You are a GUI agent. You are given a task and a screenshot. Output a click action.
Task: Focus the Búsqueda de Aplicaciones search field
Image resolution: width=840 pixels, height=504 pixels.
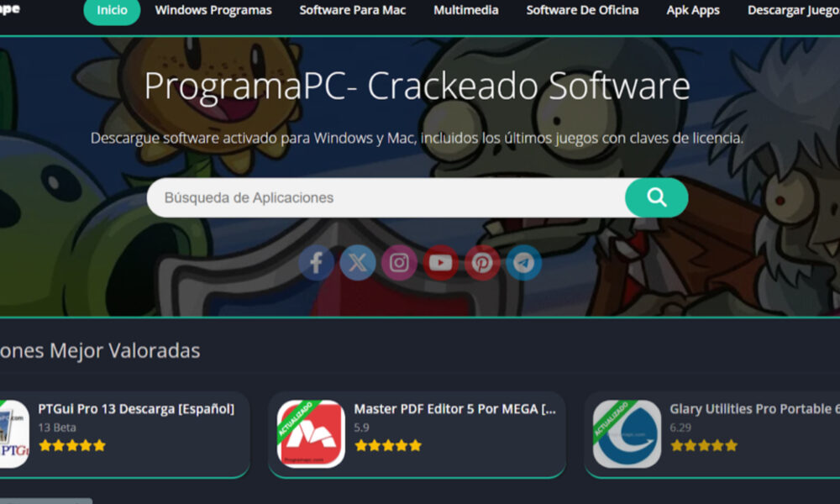click(386, 197)
